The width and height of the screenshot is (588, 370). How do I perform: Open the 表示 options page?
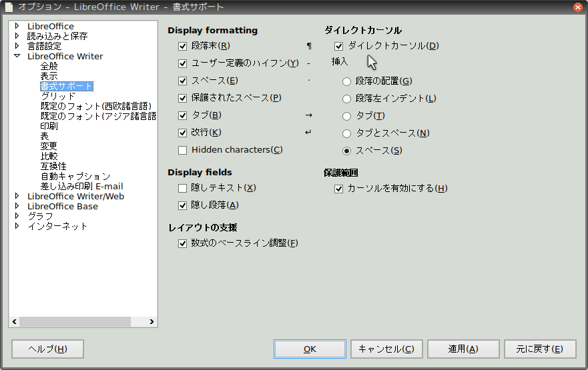tap(49, 77)
